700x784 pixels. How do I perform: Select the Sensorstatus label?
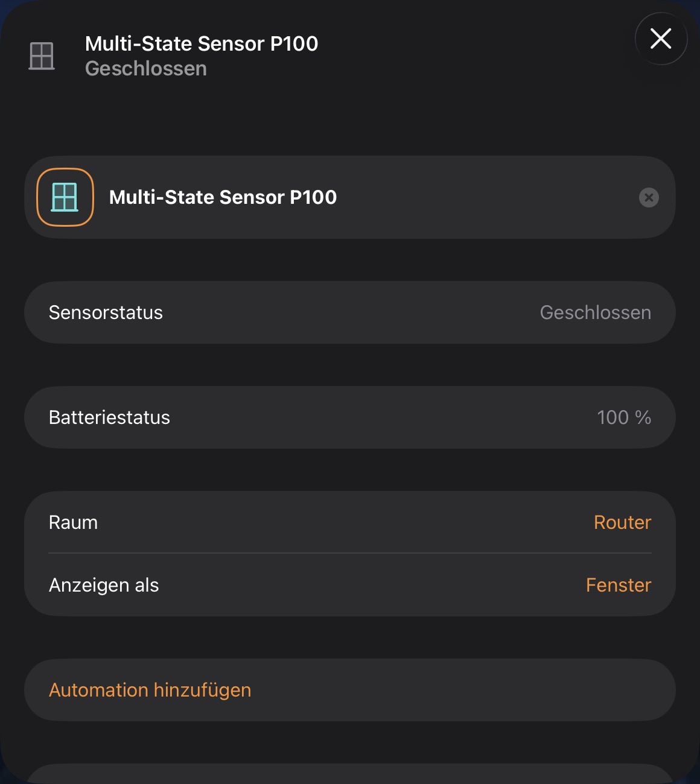pyautogui.click(x=106, y=312)
